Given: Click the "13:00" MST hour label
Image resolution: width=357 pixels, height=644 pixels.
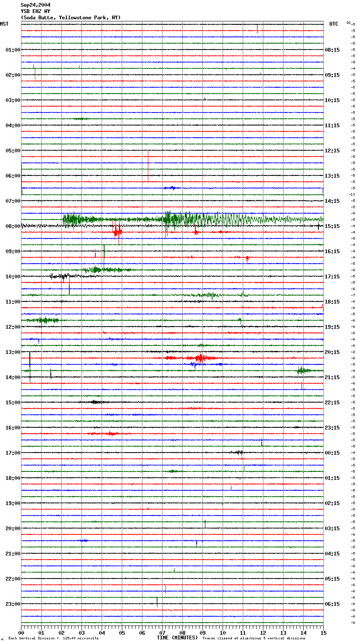Looking at the screenshot, I should (x=13, y=352).
